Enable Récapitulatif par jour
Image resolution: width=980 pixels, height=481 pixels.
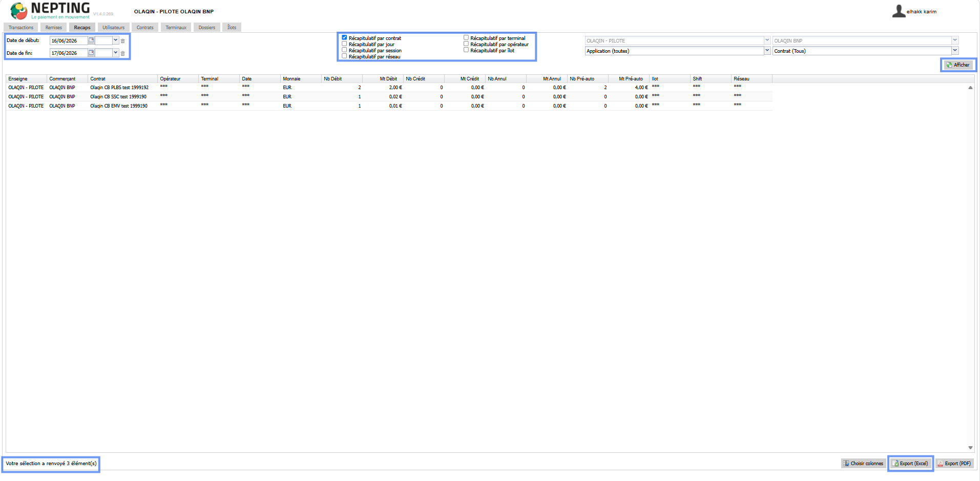344,44
